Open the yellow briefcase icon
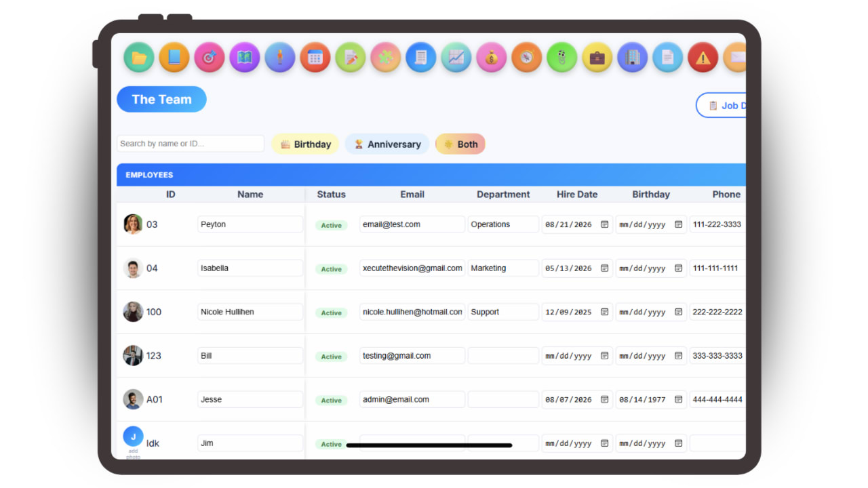Image resolution: width=868 pixels, height=488 pixels. pyautogui.click(x=597, y=58)
